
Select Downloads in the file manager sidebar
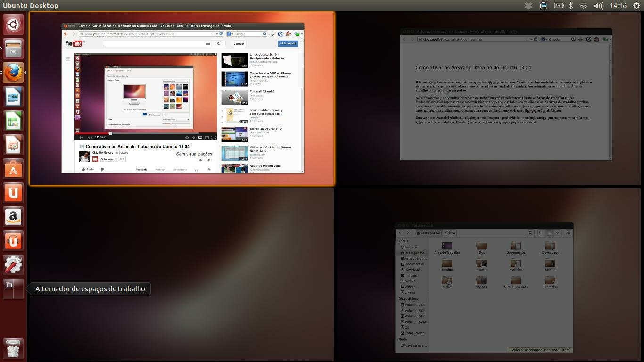(x=413, y=270)
